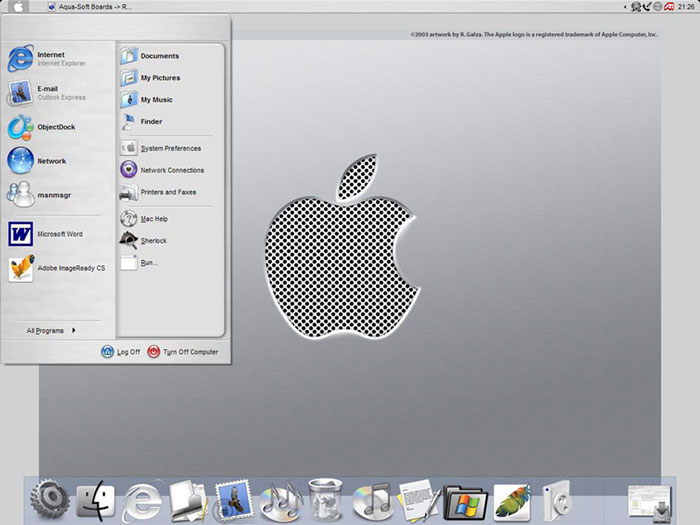Open the Network globe item

(x=37, y=161)
